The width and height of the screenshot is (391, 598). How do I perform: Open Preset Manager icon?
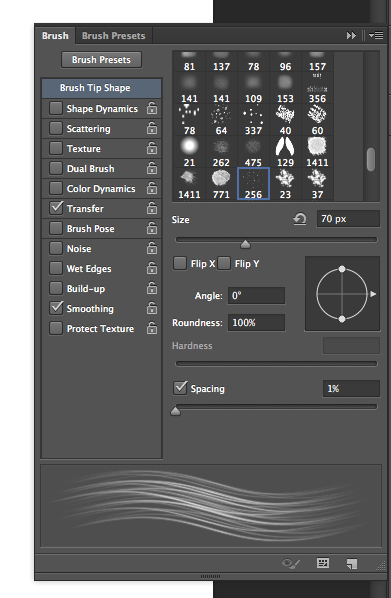point(323,563)
